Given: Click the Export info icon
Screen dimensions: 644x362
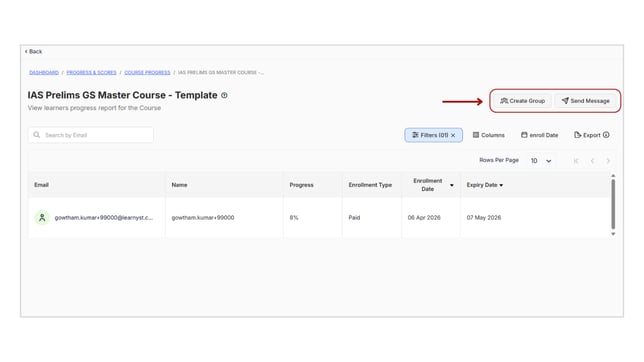Looking at the screenshot, I should (x=606, y=135).
